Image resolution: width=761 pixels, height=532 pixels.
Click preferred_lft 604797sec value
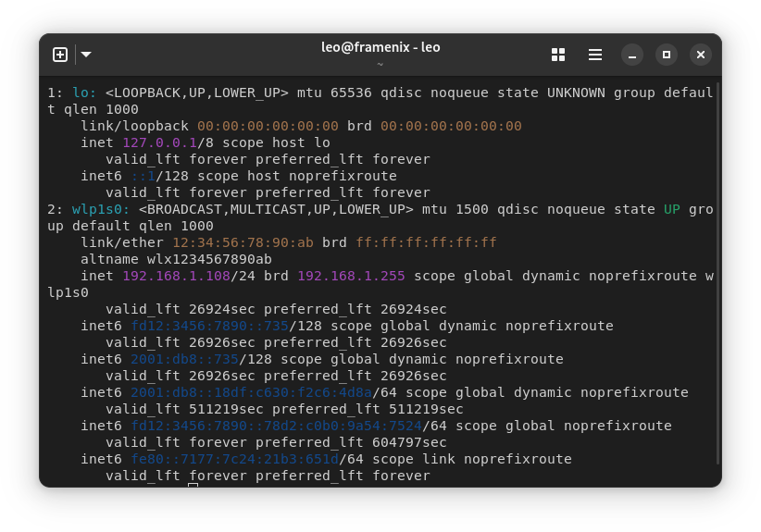point(409,442)
